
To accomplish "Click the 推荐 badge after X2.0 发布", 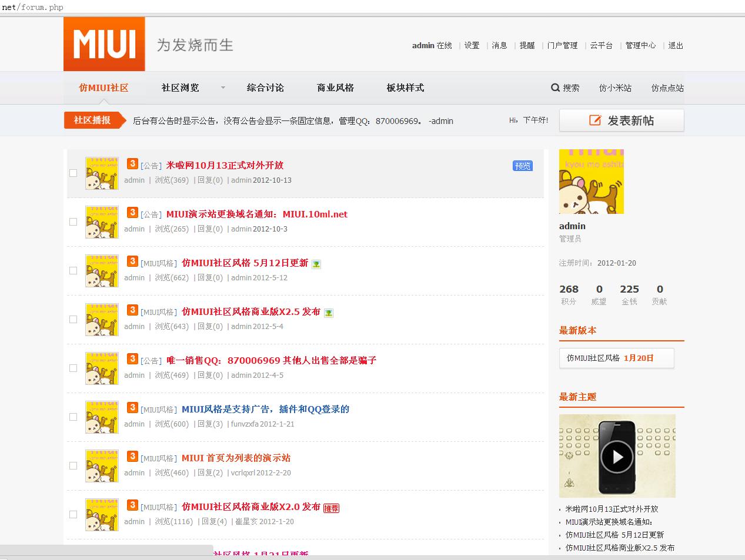I will tap(332, 508).
